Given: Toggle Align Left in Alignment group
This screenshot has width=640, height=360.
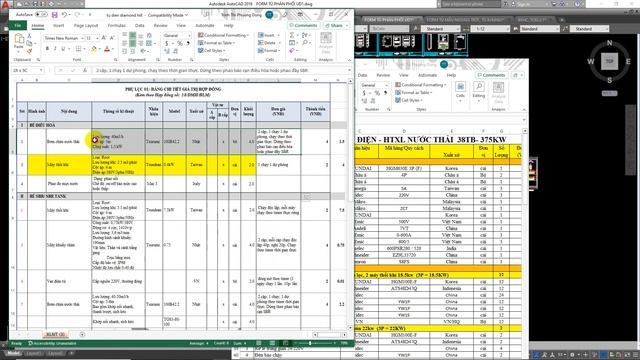Looking at the screenshot, I should [125, 43].
